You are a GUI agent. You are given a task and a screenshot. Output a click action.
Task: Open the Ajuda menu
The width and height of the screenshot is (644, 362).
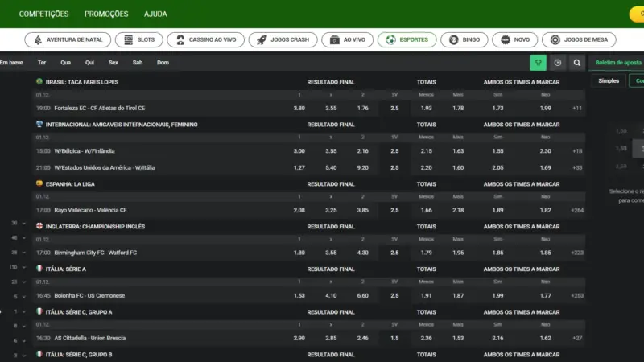155,14
